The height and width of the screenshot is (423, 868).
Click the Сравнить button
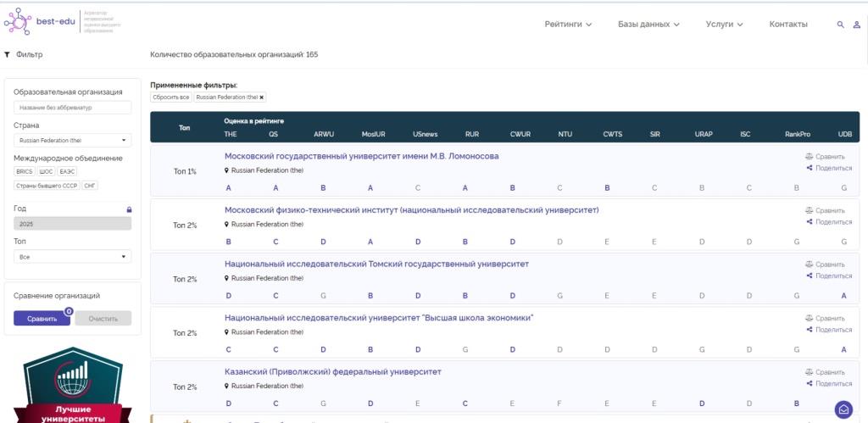42,319
